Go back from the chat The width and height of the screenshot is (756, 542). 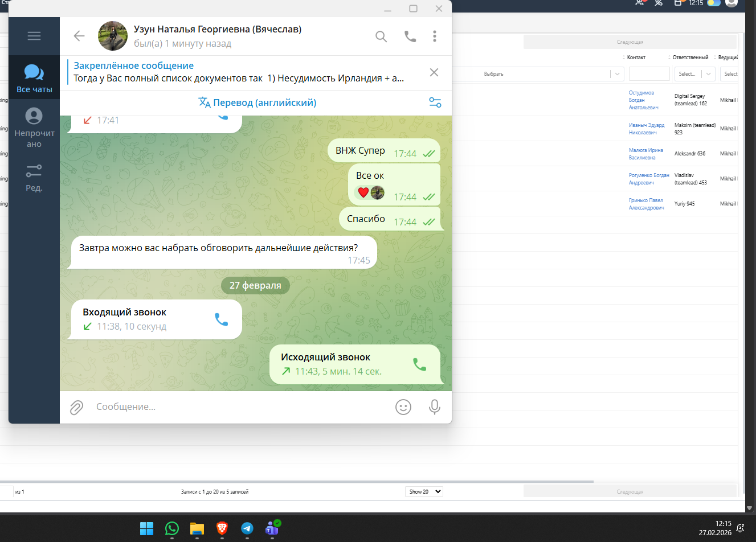tap(79, 36)
